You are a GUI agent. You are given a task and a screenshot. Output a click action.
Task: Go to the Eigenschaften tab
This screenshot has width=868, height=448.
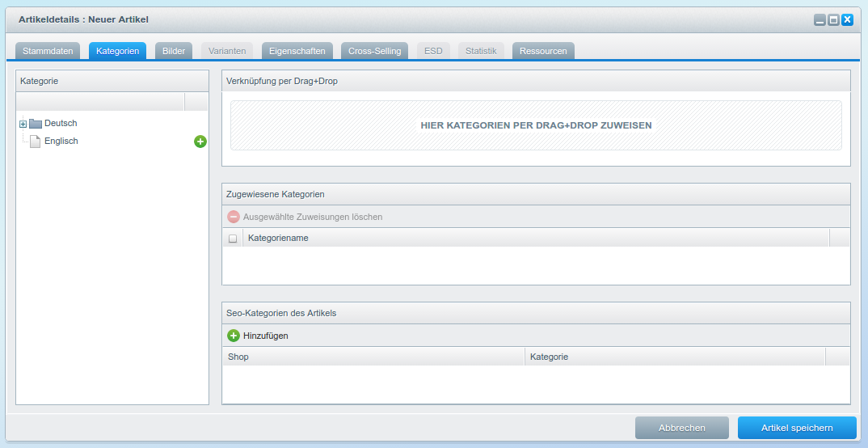[x=297, y=51]
